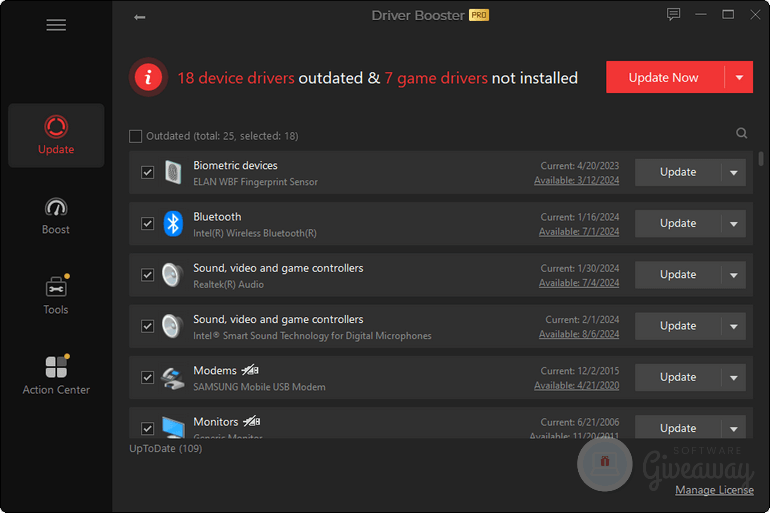Expand the Update Now dropdown arrow

pyautogui.click(x=739, y=77)
